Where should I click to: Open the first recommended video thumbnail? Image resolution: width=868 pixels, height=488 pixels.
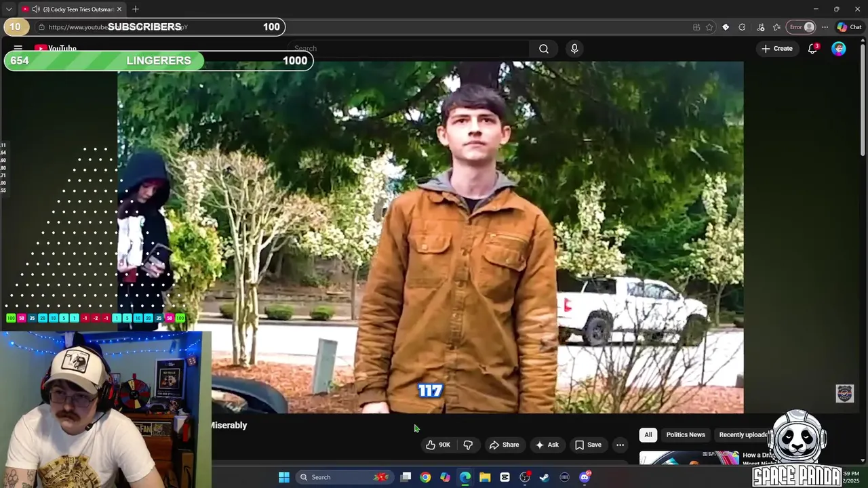pos(689,458)
